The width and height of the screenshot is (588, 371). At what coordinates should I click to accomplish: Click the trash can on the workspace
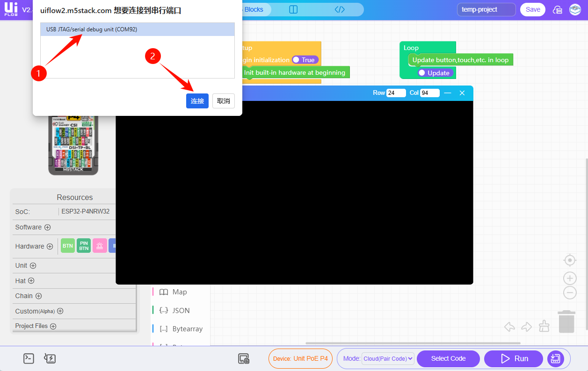[x=566, y=322]
